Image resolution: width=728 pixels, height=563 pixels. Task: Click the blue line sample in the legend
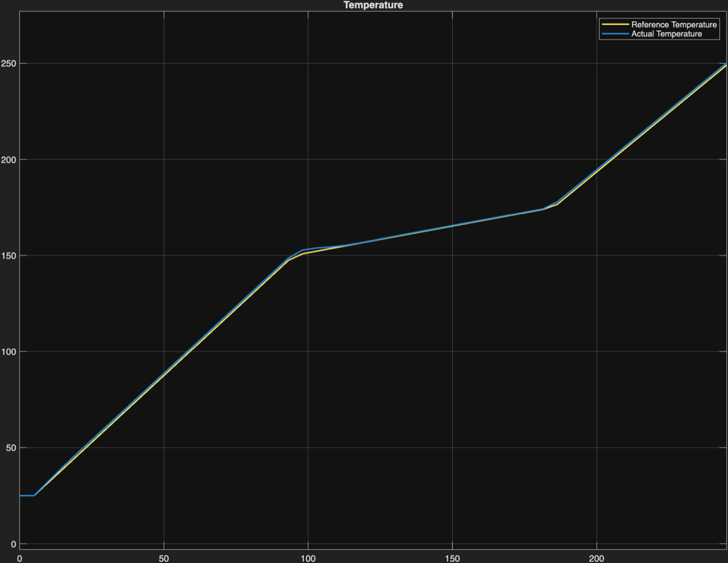(615, 34)
